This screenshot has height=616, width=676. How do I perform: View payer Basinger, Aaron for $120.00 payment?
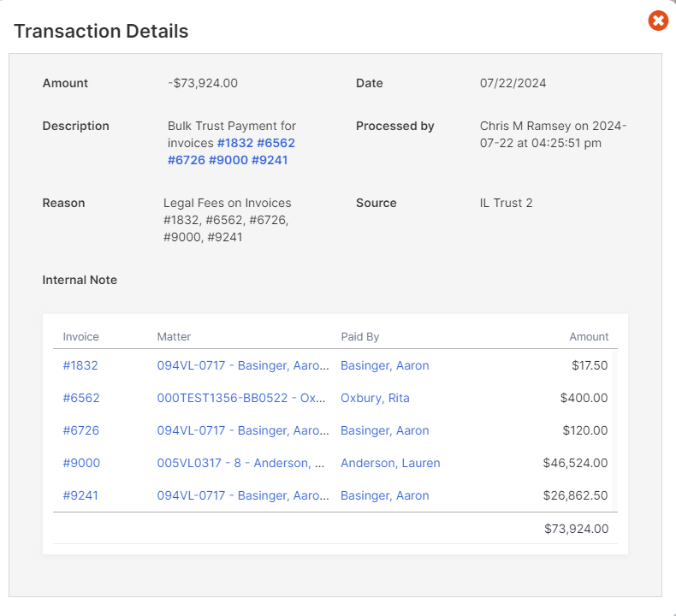click(385, 430)
